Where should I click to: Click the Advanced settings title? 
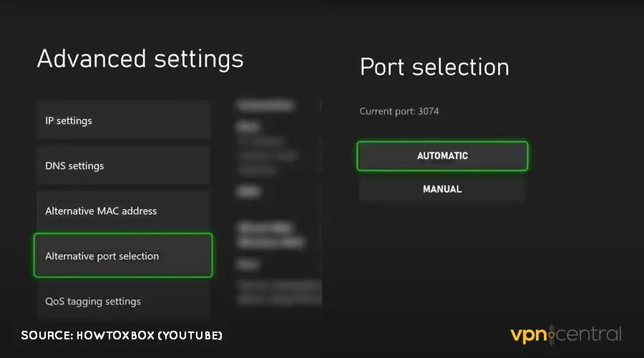pyautogui.click(x=140, y=59)
